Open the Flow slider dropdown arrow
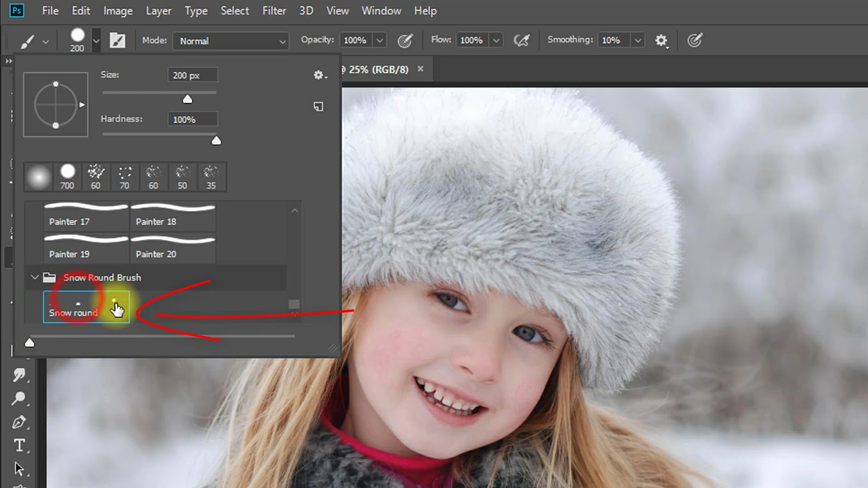Screen dimensions: 868x488 tap(496, 40)
